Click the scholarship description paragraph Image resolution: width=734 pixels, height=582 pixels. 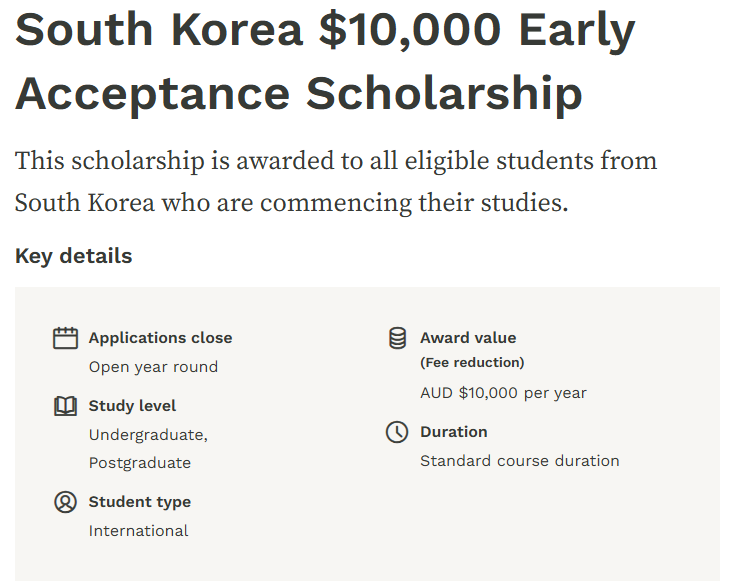tap(336, 182)
